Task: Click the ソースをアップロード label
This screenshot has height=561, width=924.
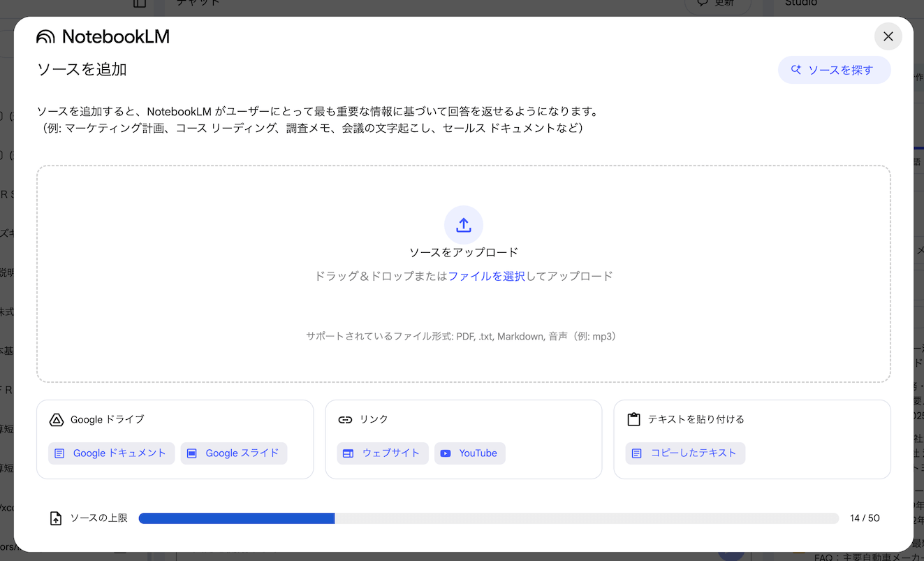Action: (464, 252)
